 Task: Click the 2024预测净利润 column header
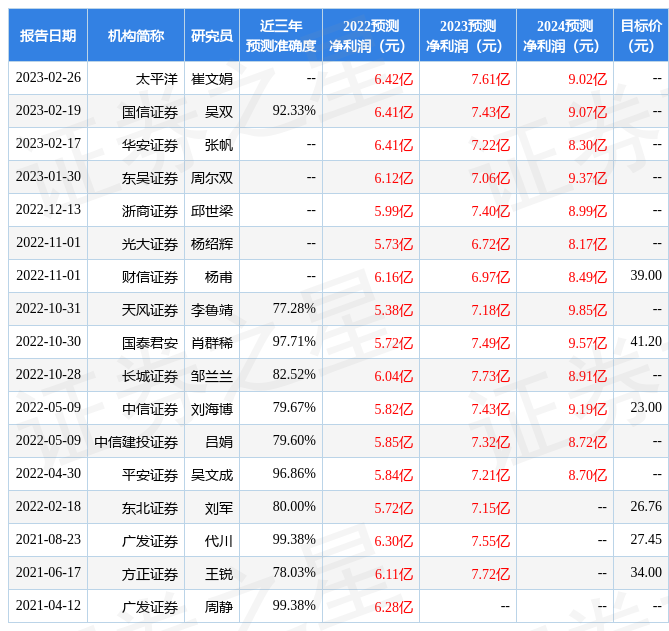(564, 35)
